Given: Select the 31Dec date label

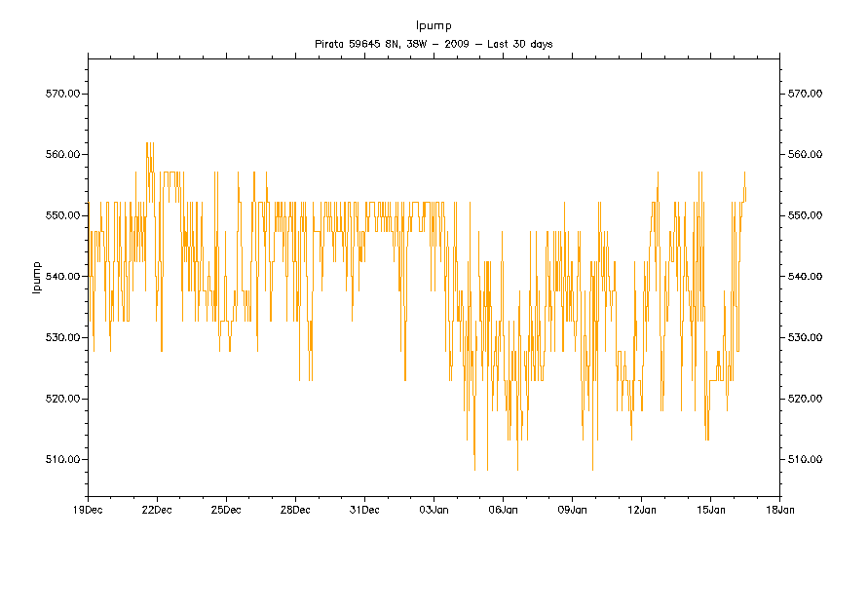Looking at the screenshot, I should pyautogui.click(x=364, y=509).
